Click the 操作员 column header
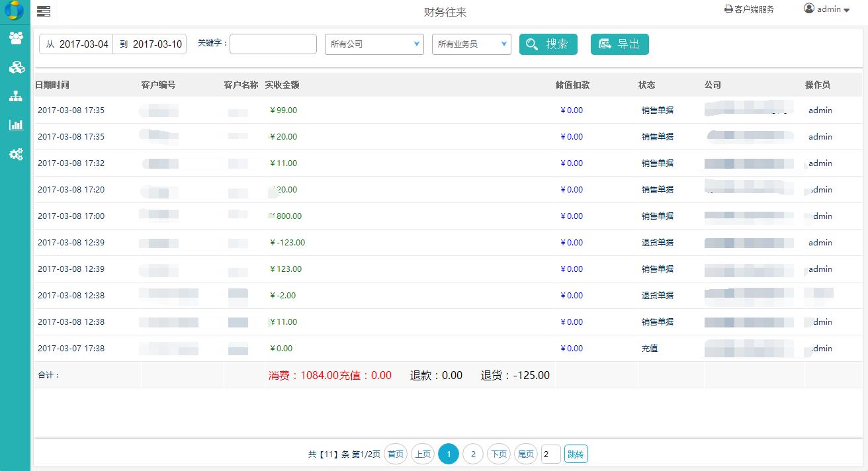Screen dimensions: 868x471 point(818,85)
